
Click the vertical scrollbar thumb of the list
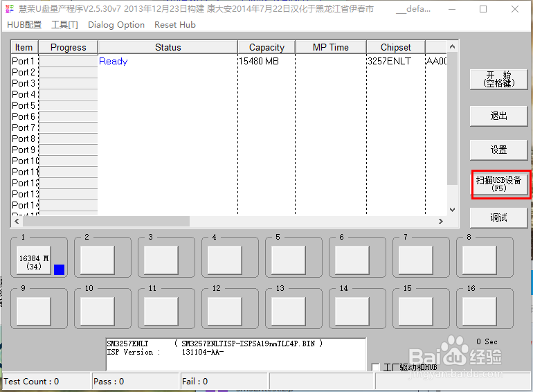[453, 118]
